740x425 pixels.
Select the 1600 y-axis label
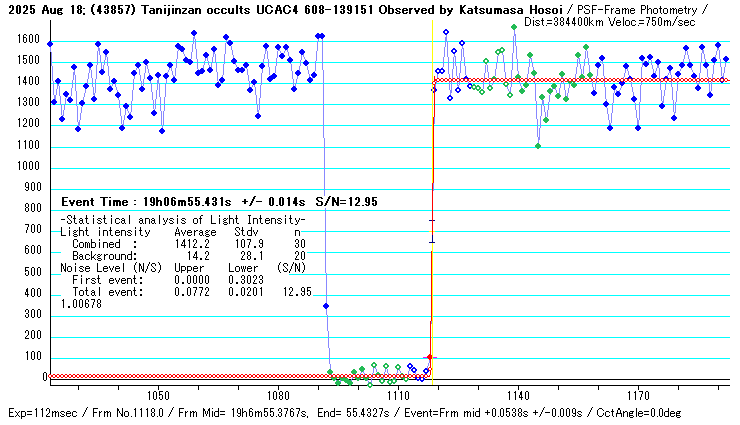[27, 40]
